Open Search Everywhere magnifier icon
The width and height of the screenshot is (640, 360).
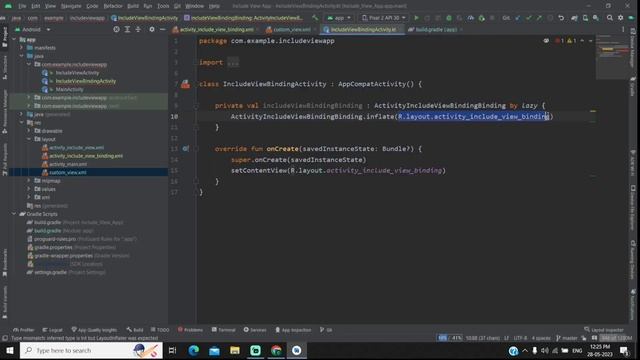pyautogui.click(x=609, y=18)
